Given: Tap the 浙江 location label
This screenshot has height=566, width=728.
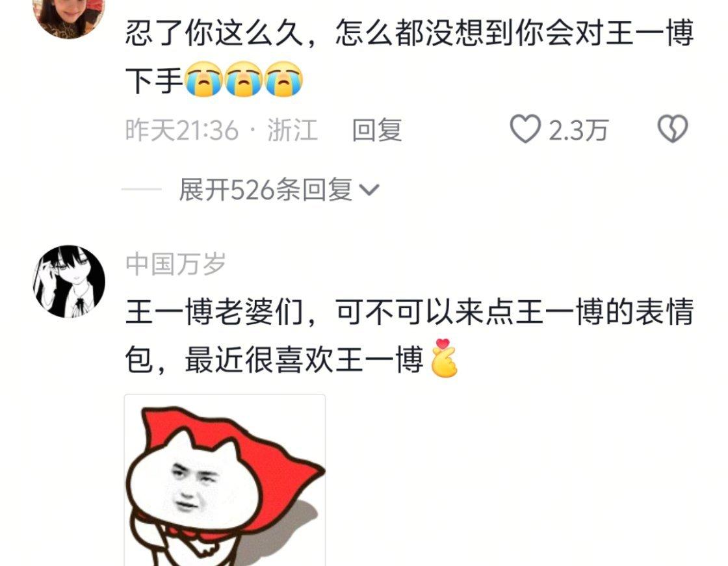Looking at the screenshot, I should point(292,130).
